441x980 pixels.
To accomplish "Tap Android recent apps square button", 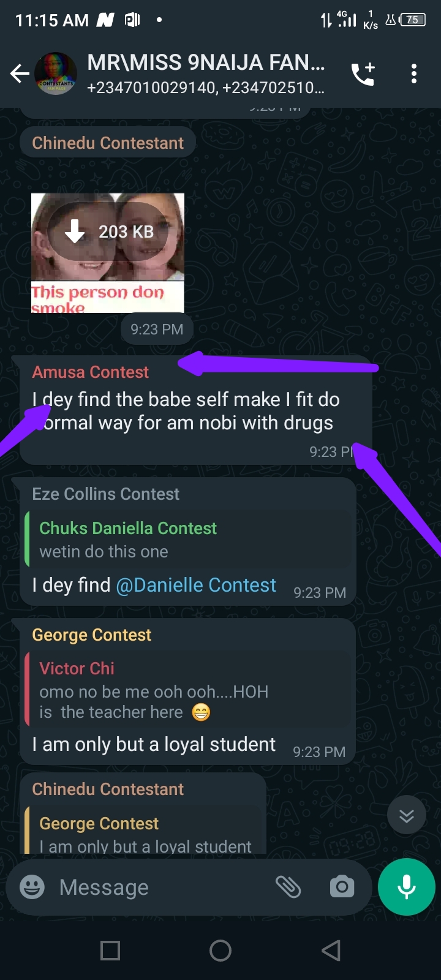I will pyautogui.click(x=110, y=951).
